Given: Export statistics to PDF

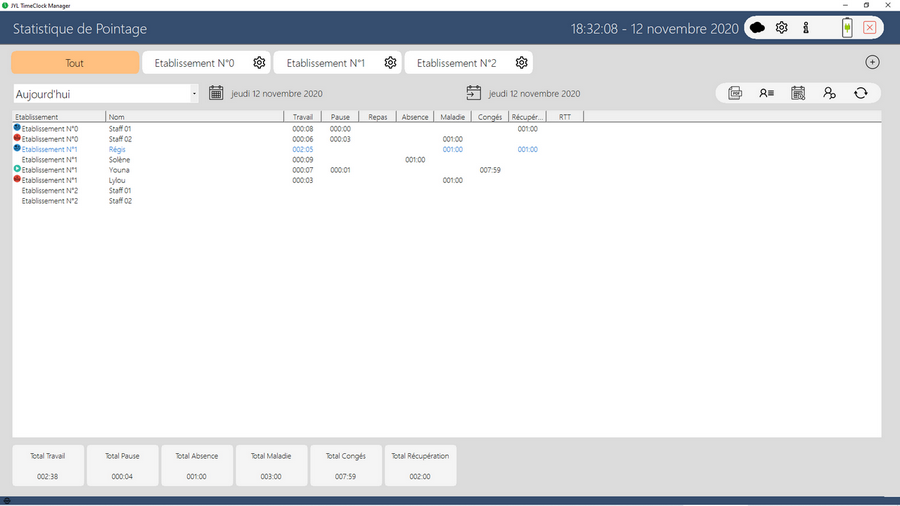Looking at the screenshot, I should tap(735, 93).
